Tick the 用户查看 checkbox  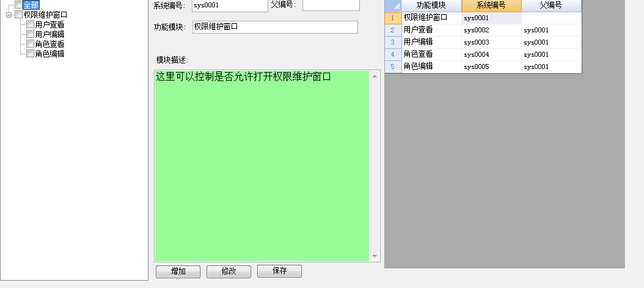pos(30,24)
